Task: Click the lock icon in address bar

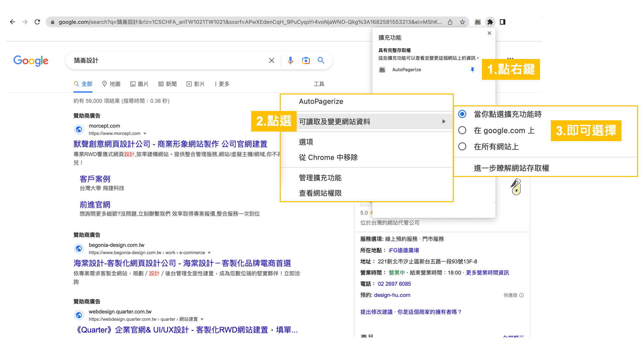Action: pos(52,22)
